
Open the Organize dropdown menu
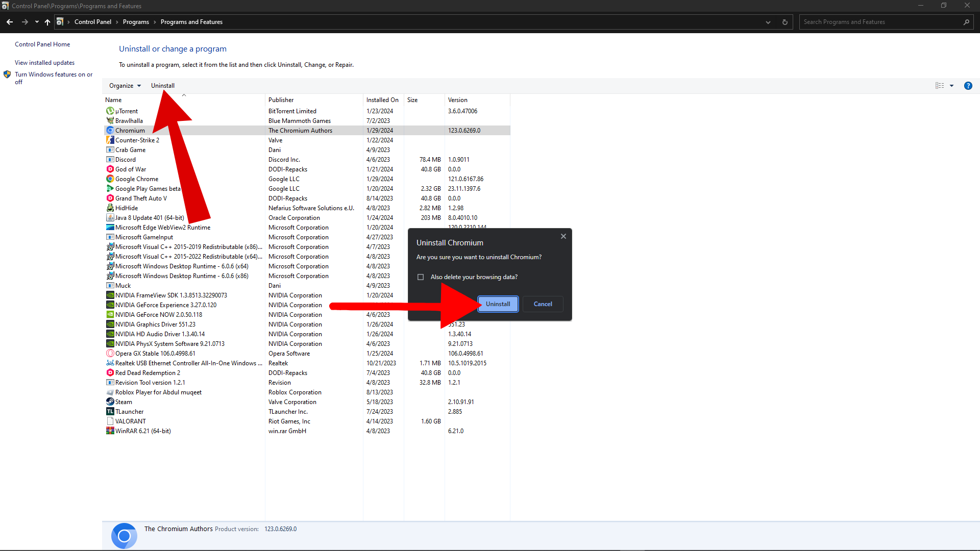[125, 86]
